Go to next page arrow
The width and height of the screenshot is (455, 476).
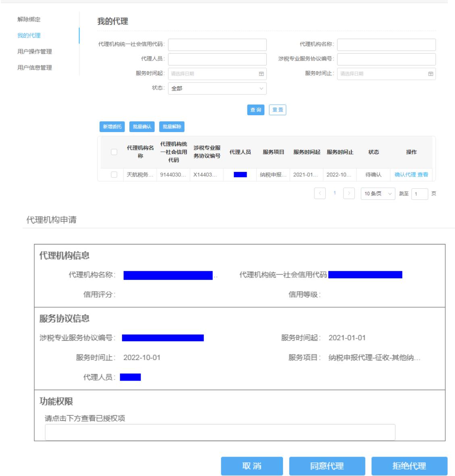(x=349, y=194)
